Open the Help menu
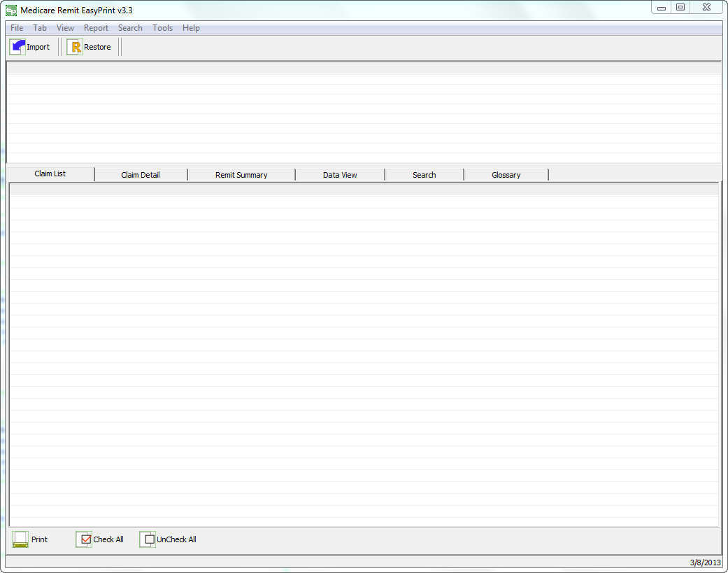This screenshot has width=728, height=573. [x=190, y=28]
